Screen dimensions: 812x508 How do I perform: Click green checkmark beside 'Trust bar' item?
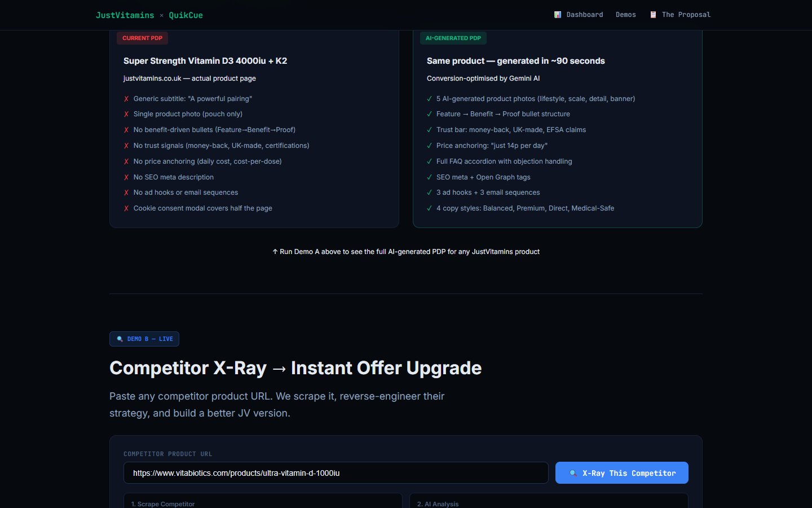pos(430,130)
